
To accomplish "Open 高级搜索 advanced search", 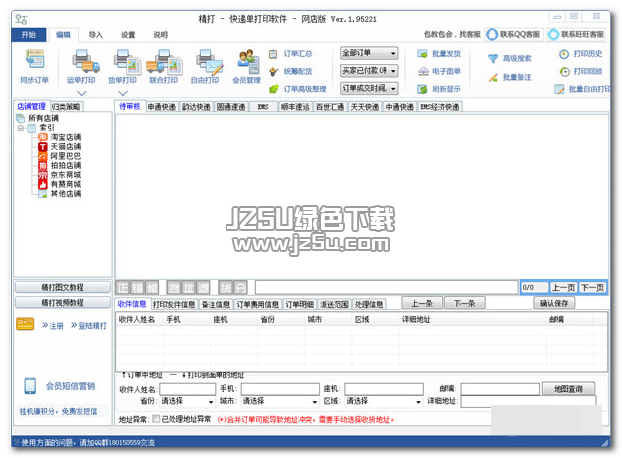I will pyautogui.click(x=510, y=59).
